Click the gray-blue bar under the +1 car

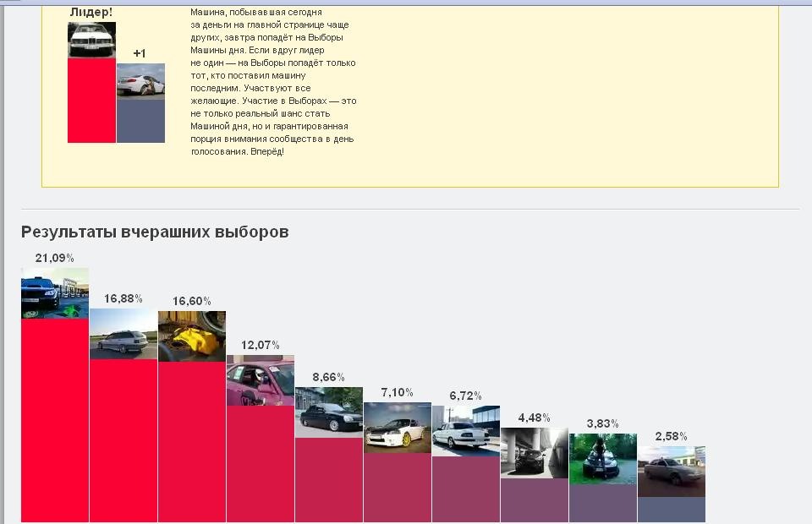(x=141, y=121)
